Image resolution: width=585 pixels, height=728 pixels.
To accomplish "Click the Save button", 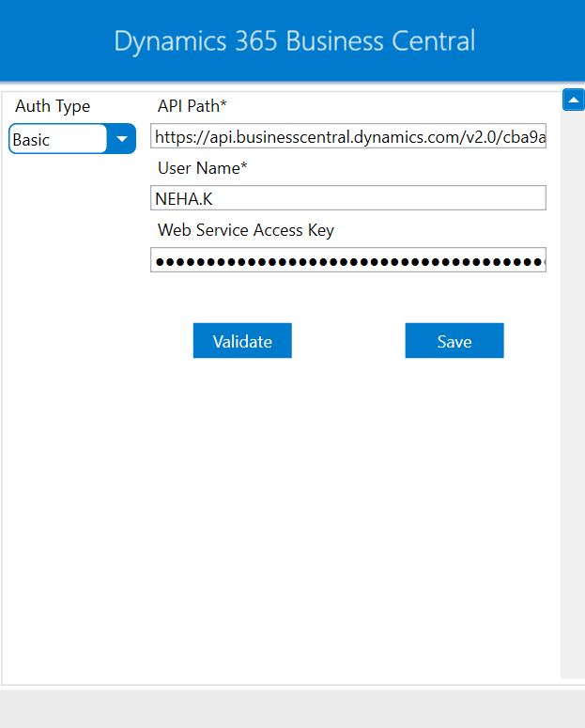I will tap(454, 341).
